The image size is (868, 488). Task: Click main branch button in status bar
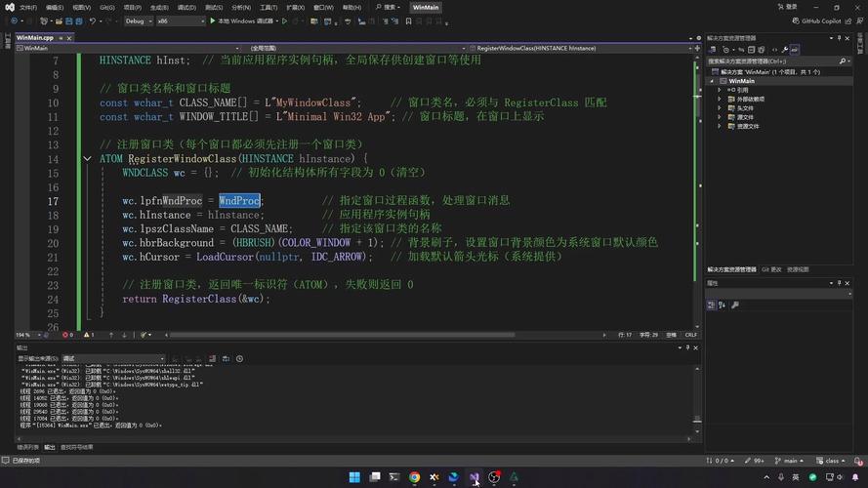(789, 461)
